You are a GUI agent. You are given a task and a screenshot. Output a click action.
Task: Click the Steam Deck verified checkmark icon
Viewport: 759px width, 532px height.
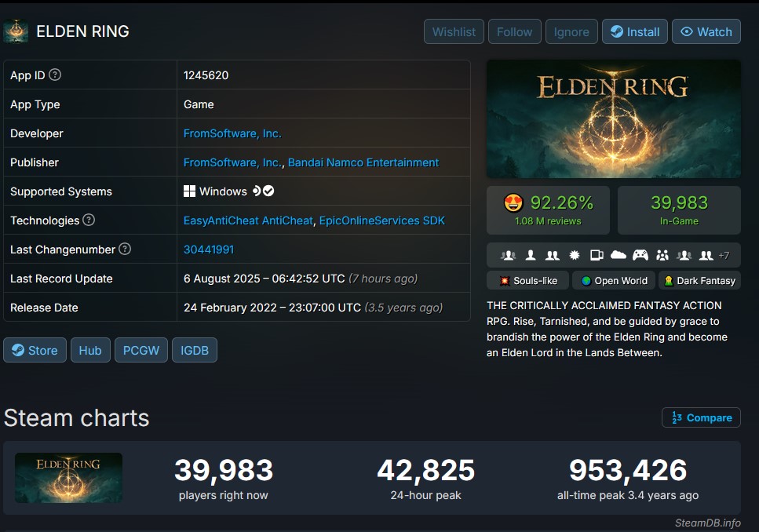268,191
